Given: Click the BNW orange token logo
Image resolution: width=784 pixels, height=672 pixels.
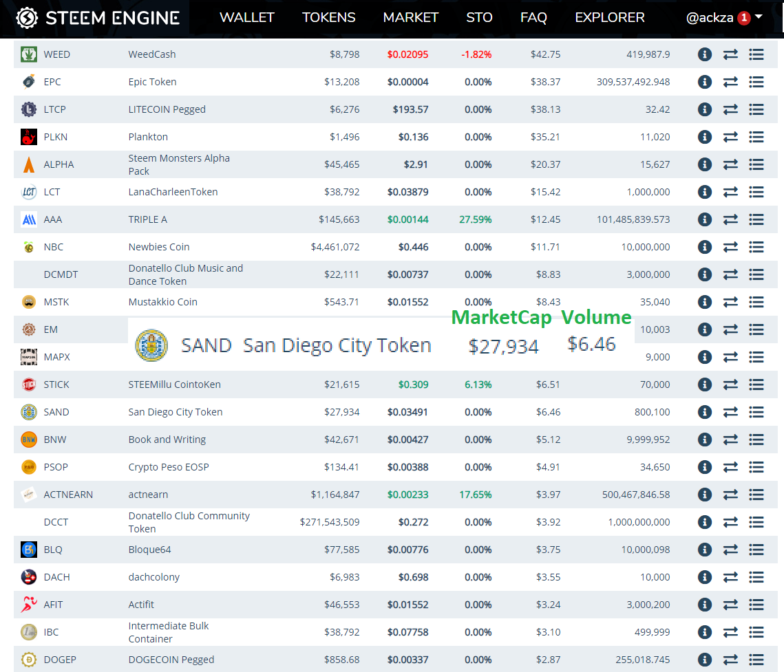Looking at the screenshot, I should click(x=29, y=440).
